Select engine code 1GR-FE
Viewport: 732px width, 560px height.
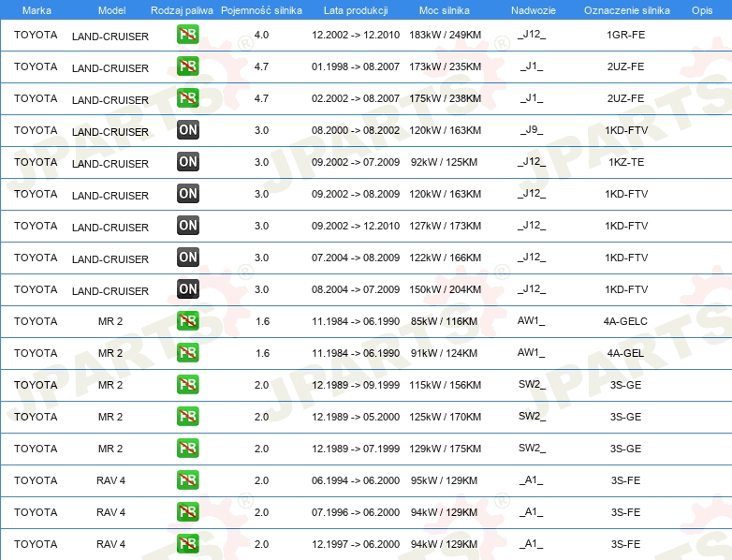tap(625, 35)
